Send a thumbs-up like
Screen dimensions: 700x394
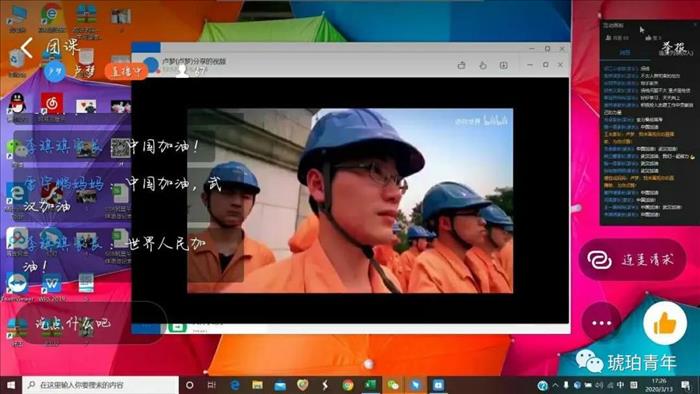(x=665, y=323)
